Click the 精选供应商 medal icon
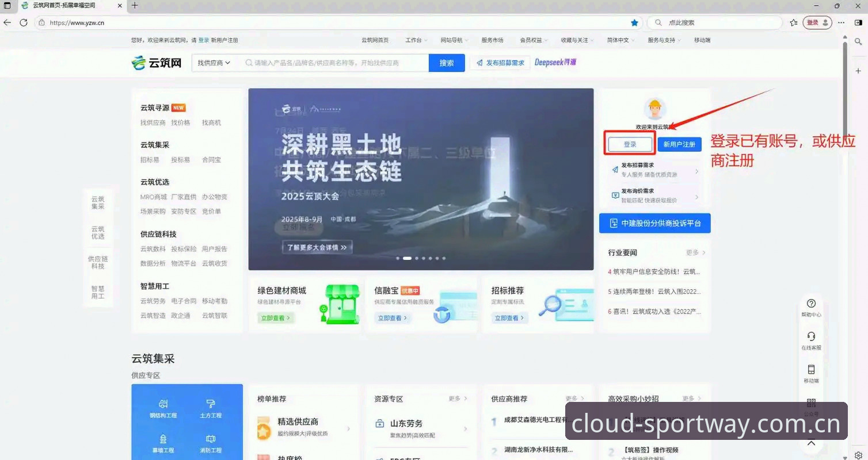 (x=264, y=428)
